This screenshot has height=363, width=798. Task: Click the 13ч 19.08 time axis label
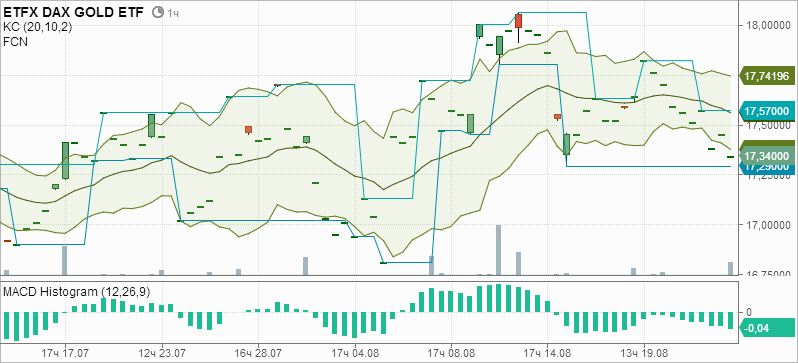(x=644, y=352)
